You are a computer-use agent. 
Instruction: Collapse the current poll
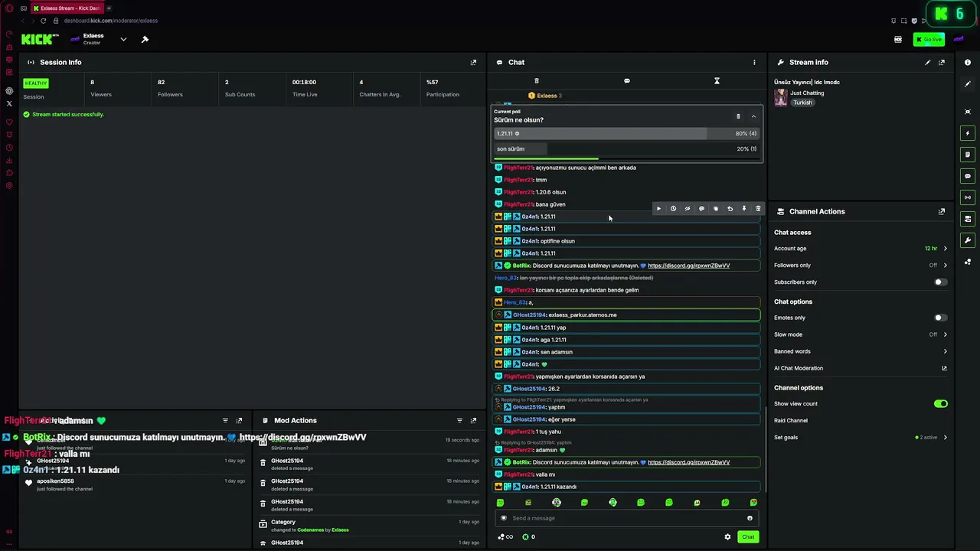pyautogui.click(x=753, y=116)
